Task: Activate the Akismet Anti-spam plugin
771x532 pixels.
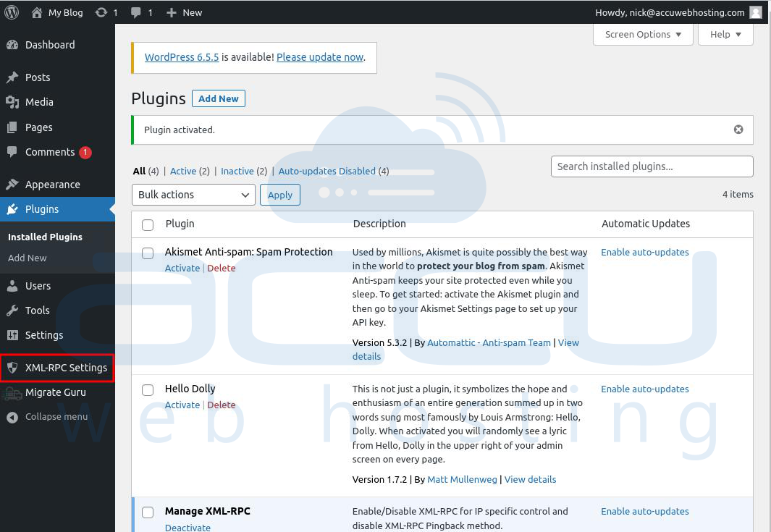Action: 182,268
